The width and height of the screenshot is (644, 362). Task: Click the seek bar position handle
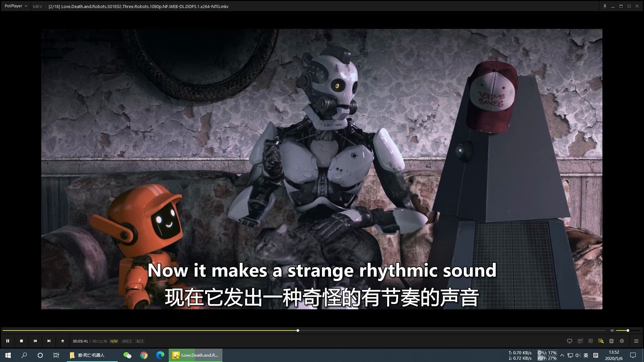(x=298, y=330)
